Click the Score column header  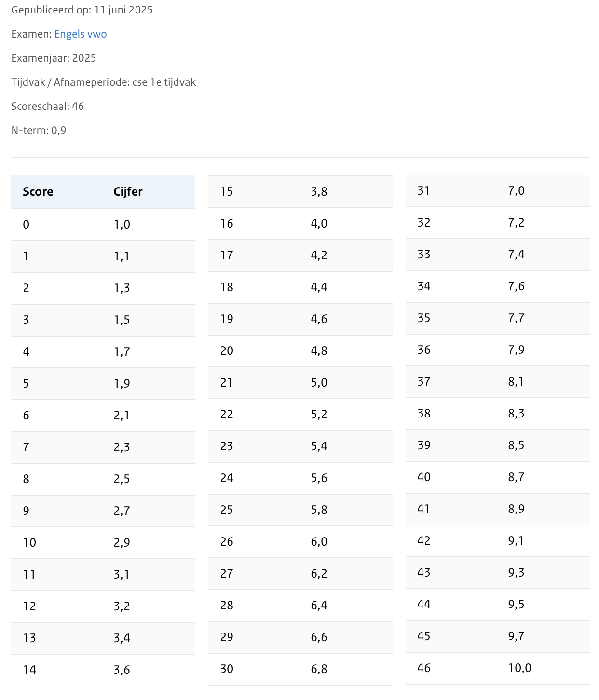click(38, 192)
